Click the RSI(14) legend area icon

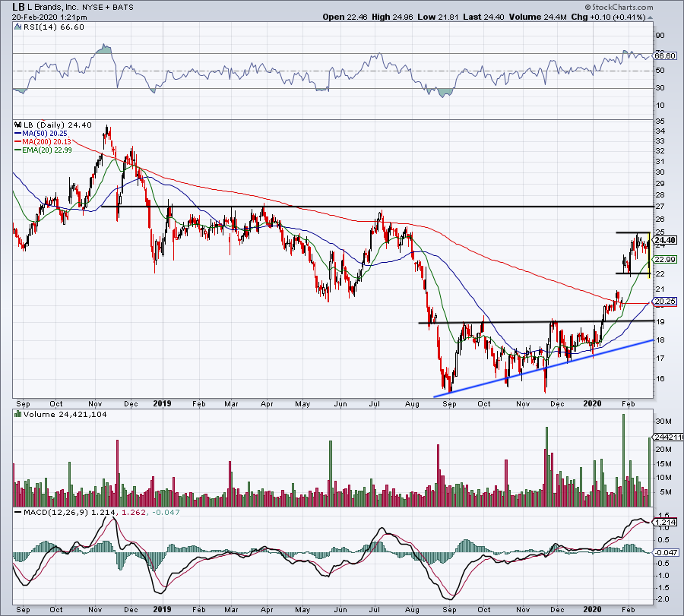17,27
